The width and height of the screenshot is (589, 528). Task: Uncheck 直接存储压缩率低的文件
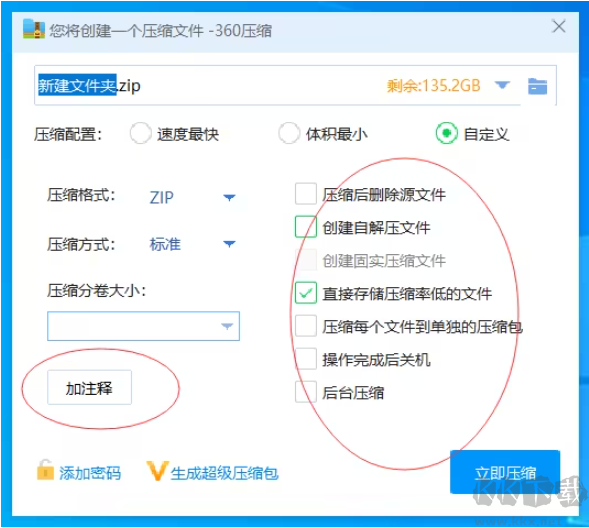coord(305,293)
